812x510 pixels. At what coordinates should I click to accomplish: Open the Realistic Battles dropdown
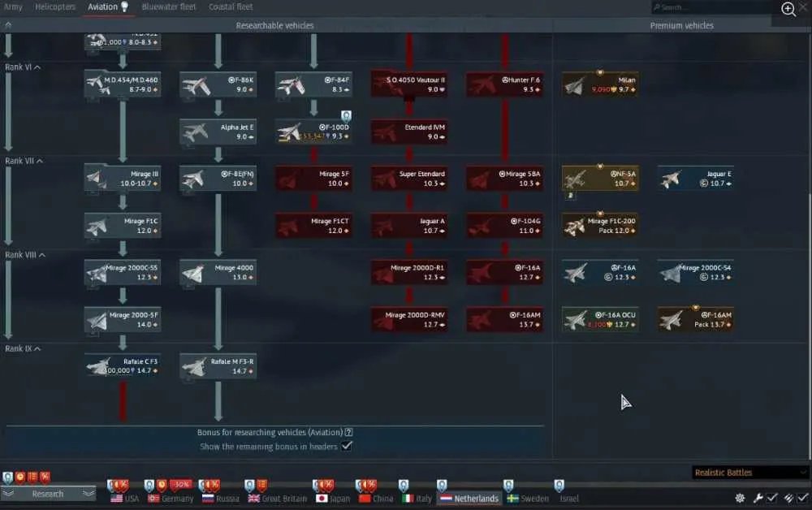pyautogui.click(x=749, y=472)
